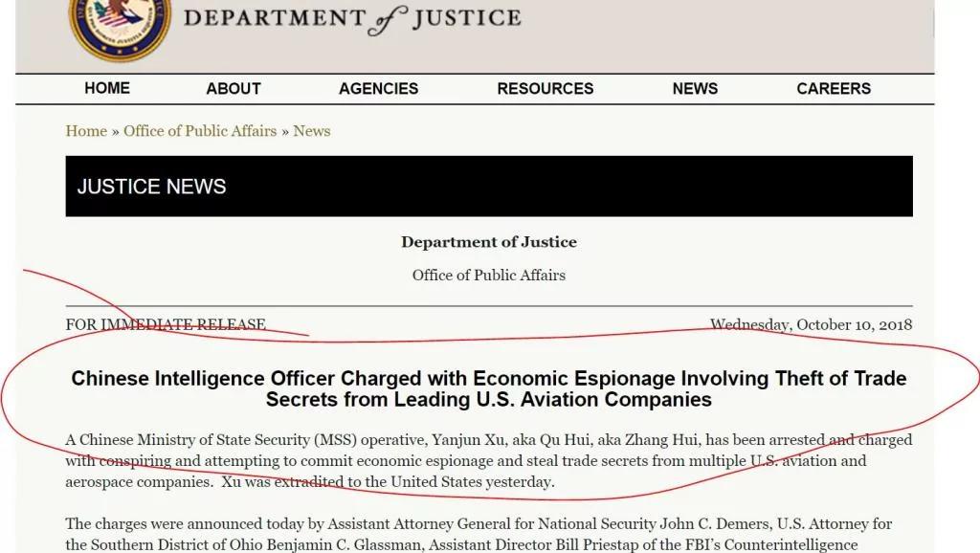980x553 pixels.
Task: Follow the Home breadcrumb link
Action: (x=86, y=130)
